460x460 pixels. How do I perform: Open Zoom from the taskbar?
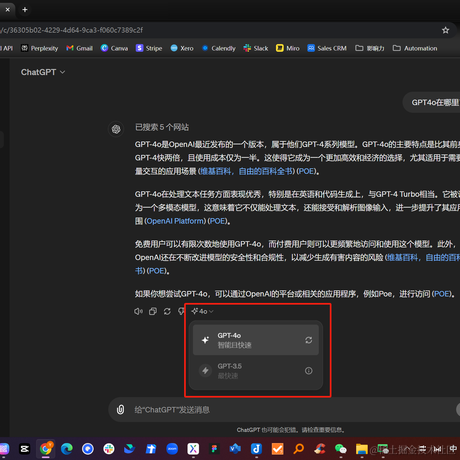coord(172,449)
